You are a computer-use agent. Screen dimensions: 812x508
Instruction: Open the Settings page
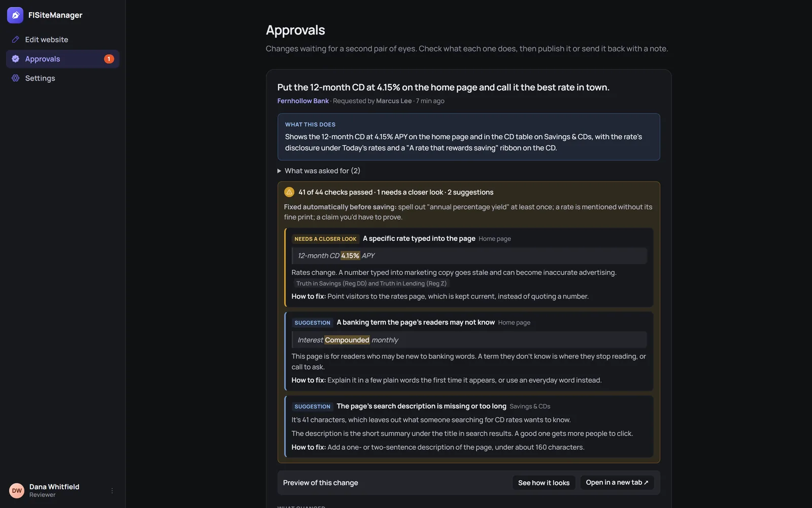63,78
